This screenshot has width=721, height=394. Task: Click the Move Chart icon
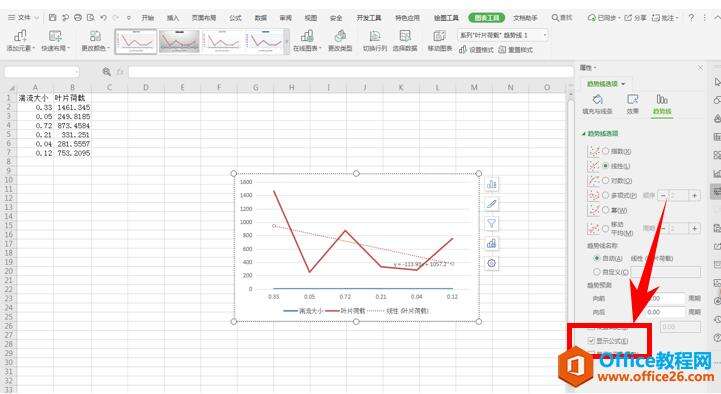tap(440, 40)
